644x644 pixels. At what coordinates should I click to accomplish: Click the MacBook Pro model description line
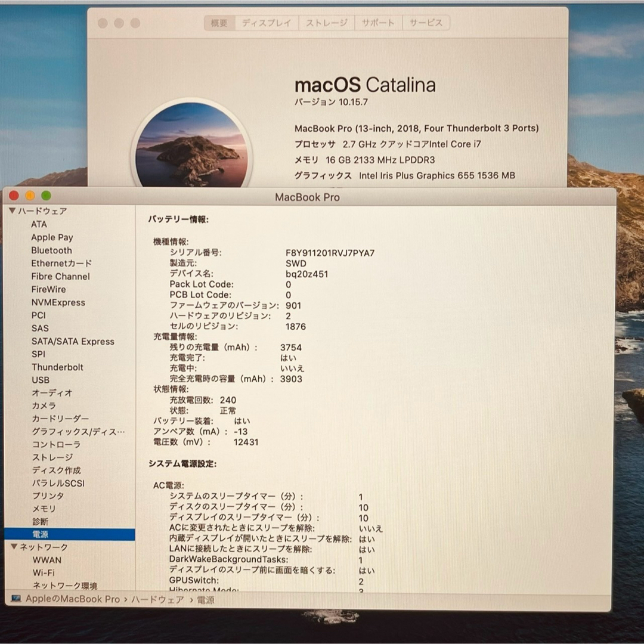click(x=416, y=129)
